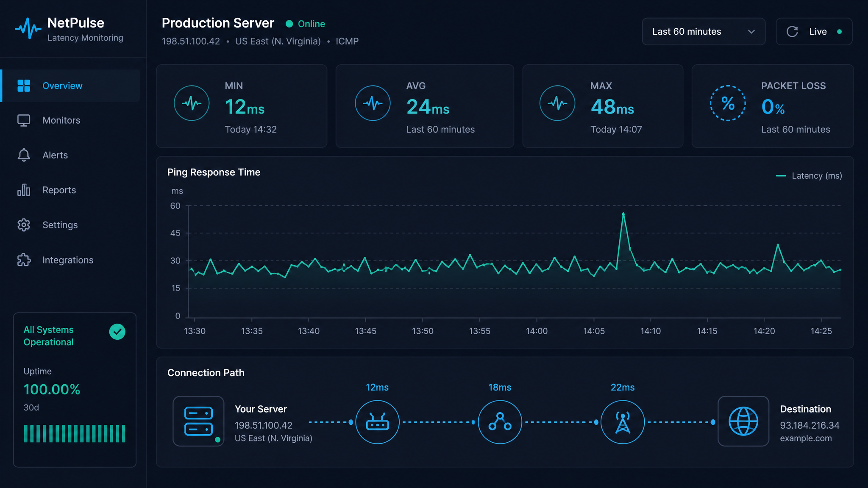Click the Your Server rack icon
Viewport: 868px width, 488px height.
tap(198, 421)
